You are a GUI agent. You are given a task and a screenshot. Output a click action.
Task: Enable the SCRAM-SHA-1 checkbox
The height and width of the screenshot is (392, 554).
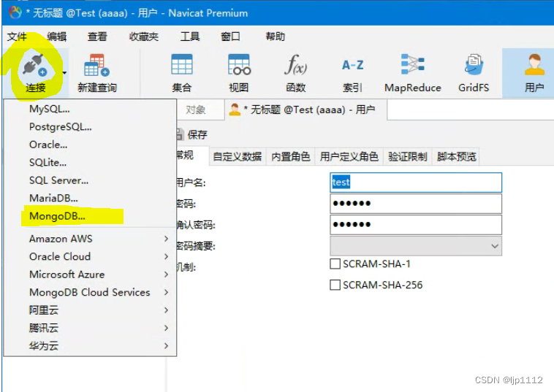(x=335, y=264)
